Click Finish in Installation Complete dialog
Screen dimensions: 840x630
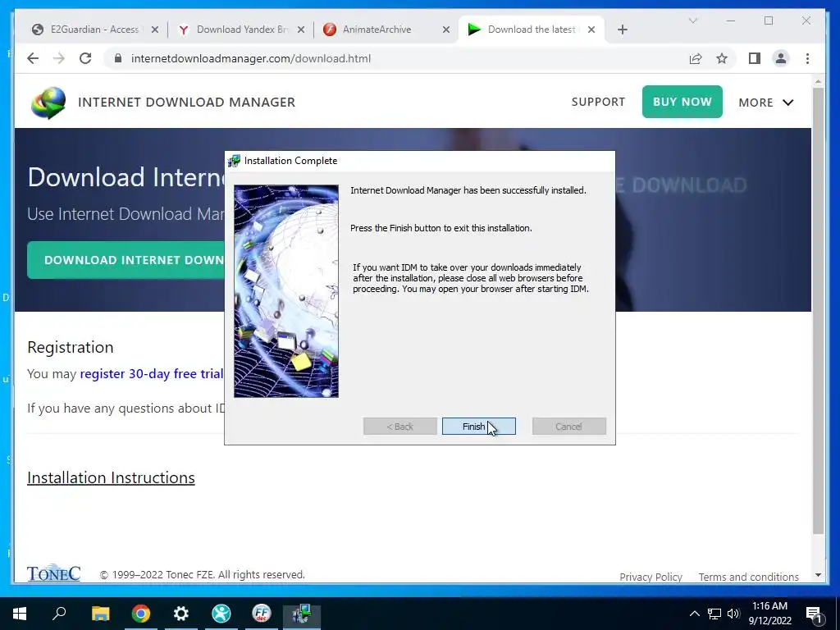pyautogui.click(x=478, y=427)
